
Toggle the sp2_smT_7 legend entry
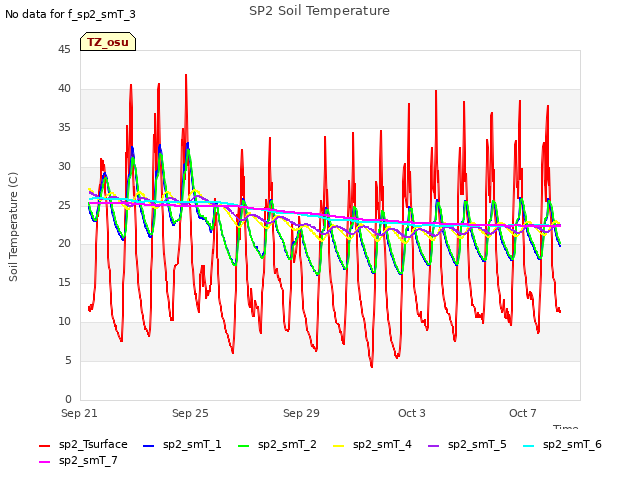click(78, 460)
